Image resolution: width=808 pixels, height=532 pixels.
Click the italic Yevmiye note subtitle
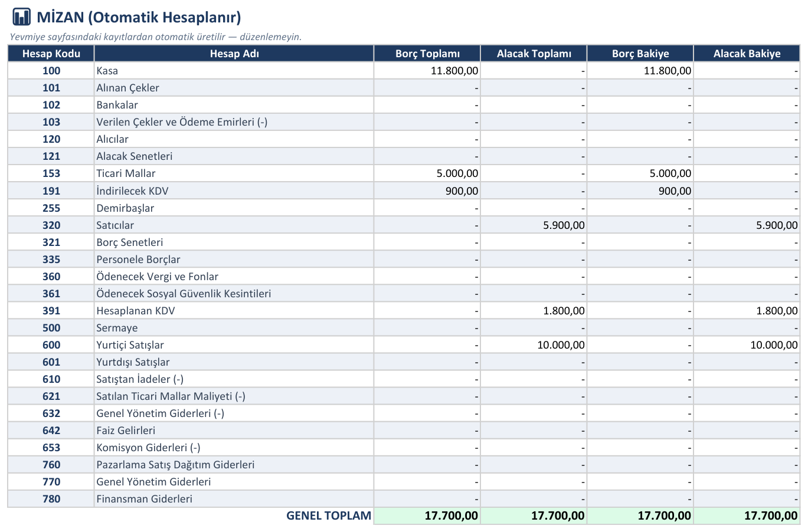[x=156, y=37]
